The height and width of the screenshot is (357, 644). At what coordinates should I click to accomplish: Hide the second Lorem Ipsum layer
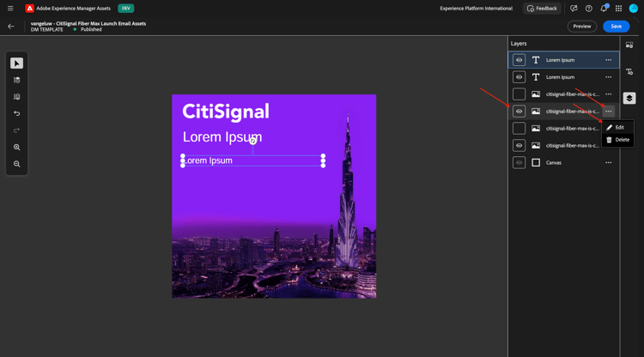(519, 77)
